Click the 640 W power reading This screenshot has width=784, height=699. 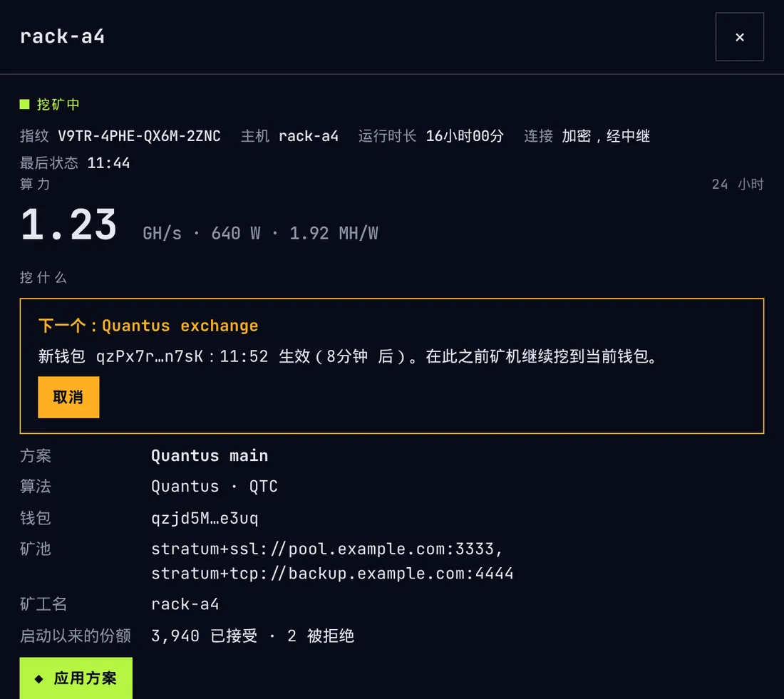click(x=235, y=234)
